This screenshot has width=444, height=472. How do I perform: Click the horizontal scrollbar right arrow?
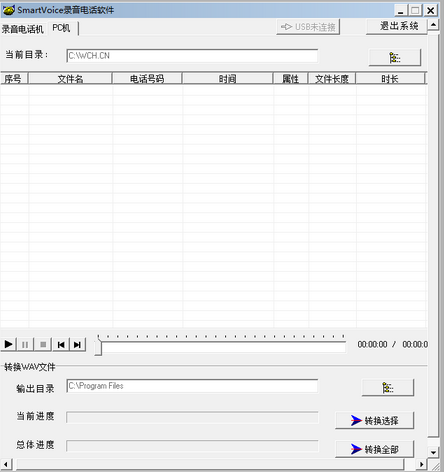click(x=421, y=464)
